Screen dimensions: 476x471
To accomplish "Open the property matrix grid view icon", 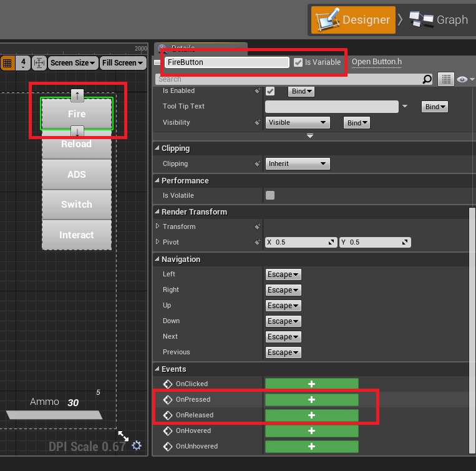I will [x=445, y=79].
